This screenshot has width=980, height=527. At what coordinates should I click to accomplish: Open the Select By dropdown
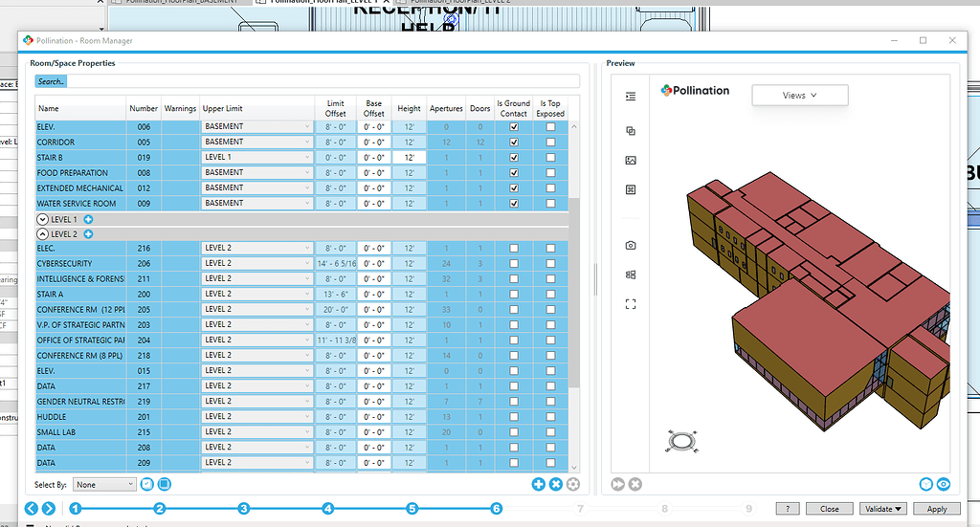click(x=104, y=485)
